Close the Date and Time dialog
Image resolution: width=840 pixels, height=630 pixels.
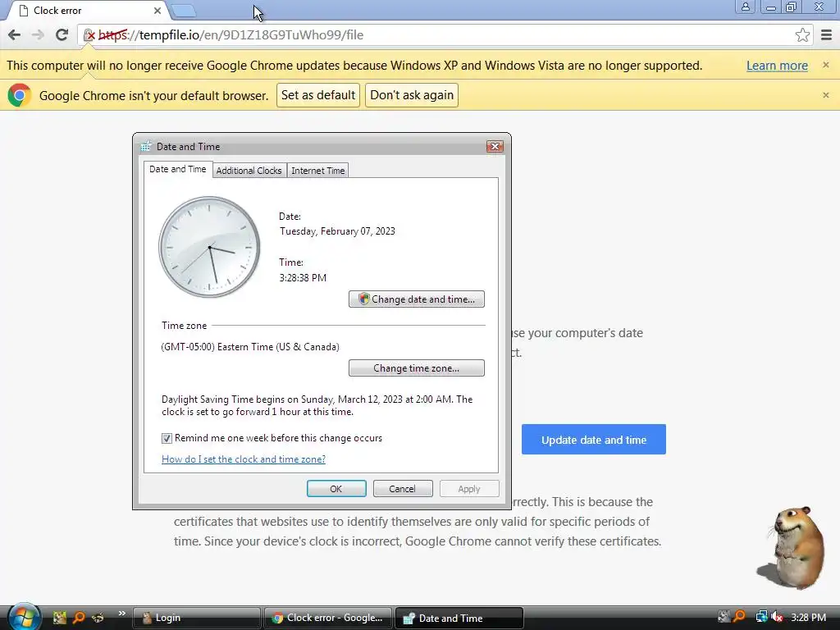(x=495, y=146)
